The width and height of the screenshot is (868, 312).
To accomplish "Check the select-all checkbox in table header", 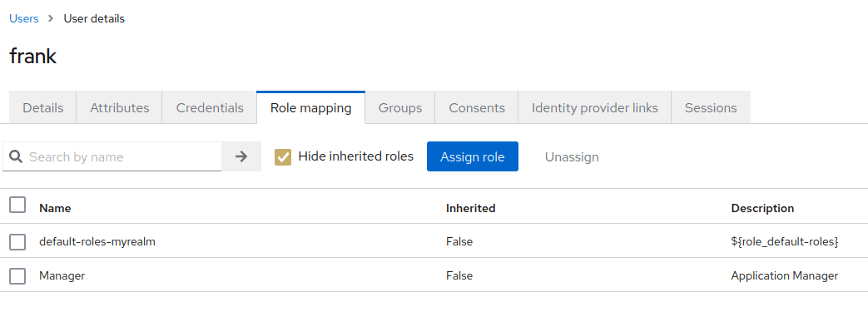I will [x=17, y=206].
